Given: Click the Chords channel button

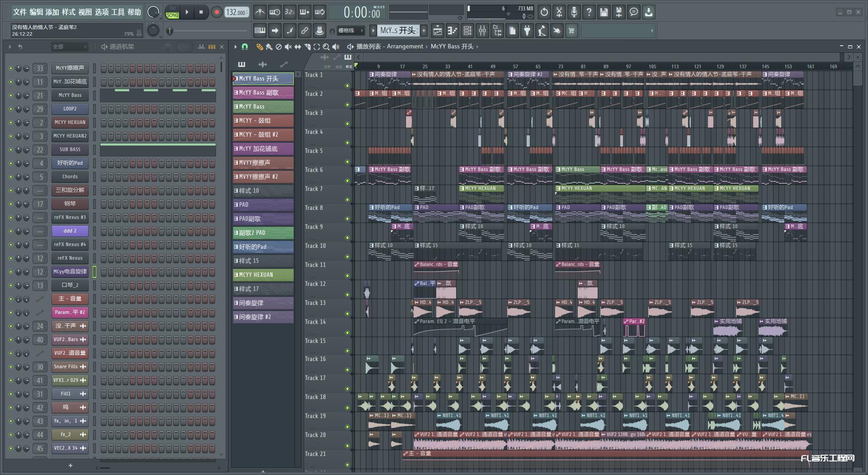Looking at the screenshot, I should 70,177.
